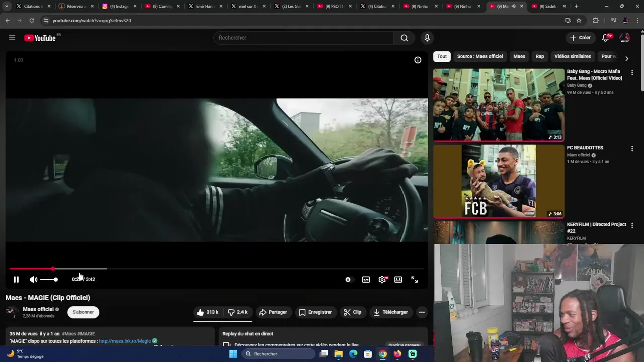Image resolution: width=644 pixels, height=362 pixels.
Task: Open the browser extensions puzzle icon
Action: 596,20
